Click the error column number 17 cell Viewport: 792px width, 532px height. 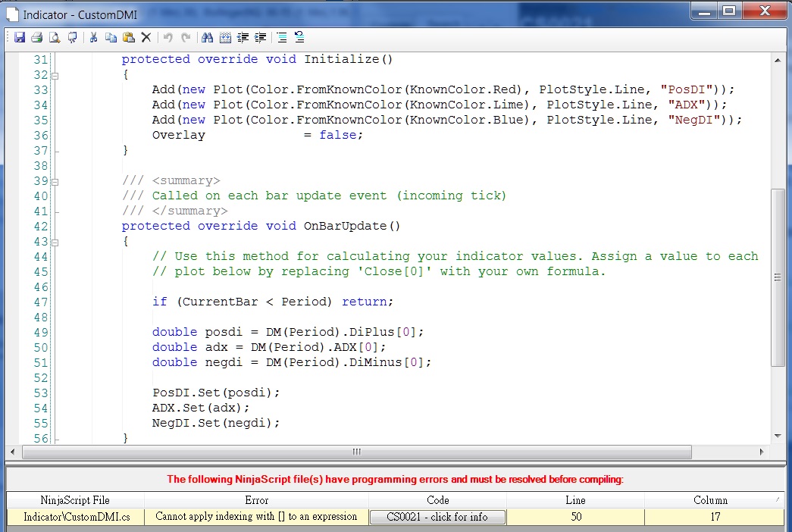pyautogui.click(x=715, y=517)
